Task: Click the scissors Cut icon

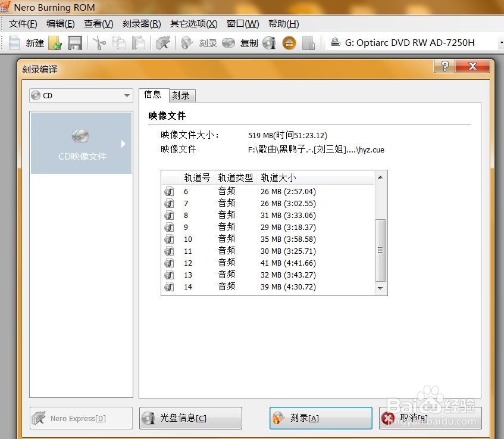Action: 99,43
